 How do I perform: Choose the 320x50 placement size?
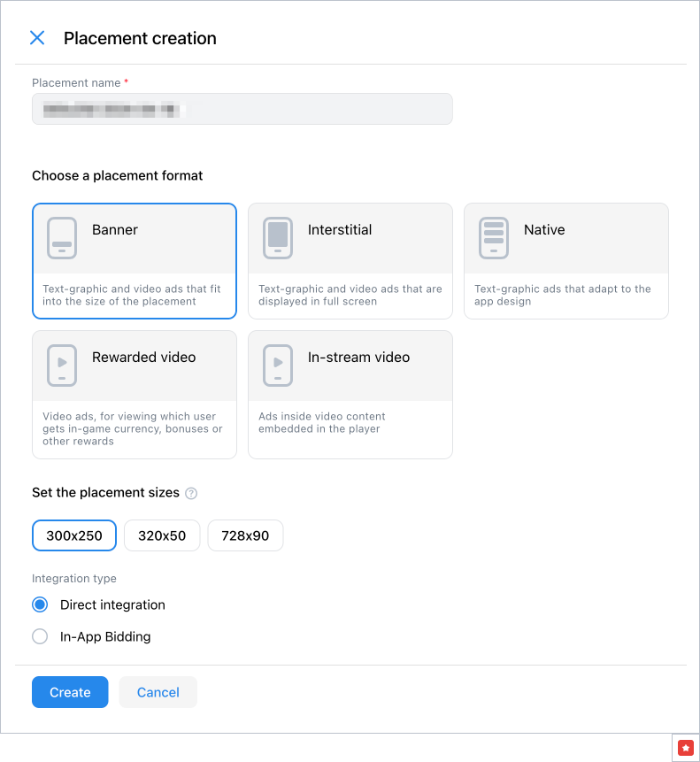162,535
